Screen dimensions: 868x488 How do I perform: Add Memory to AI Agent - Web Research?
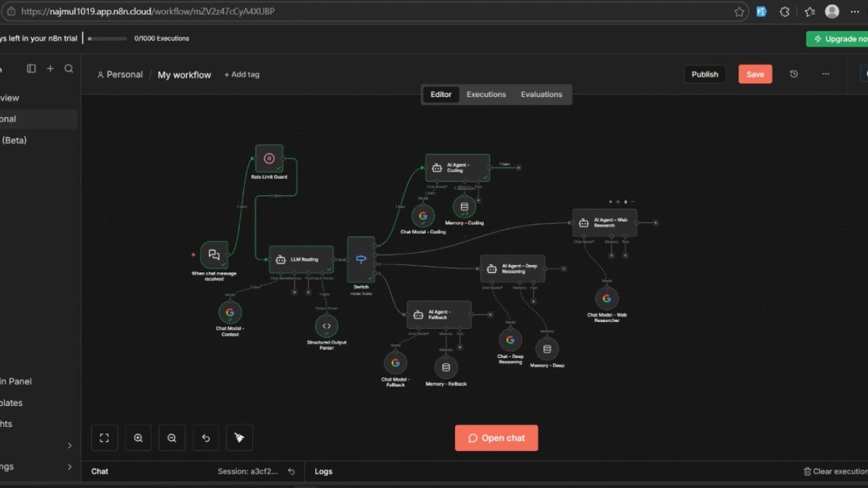click(x=612, y=256)
